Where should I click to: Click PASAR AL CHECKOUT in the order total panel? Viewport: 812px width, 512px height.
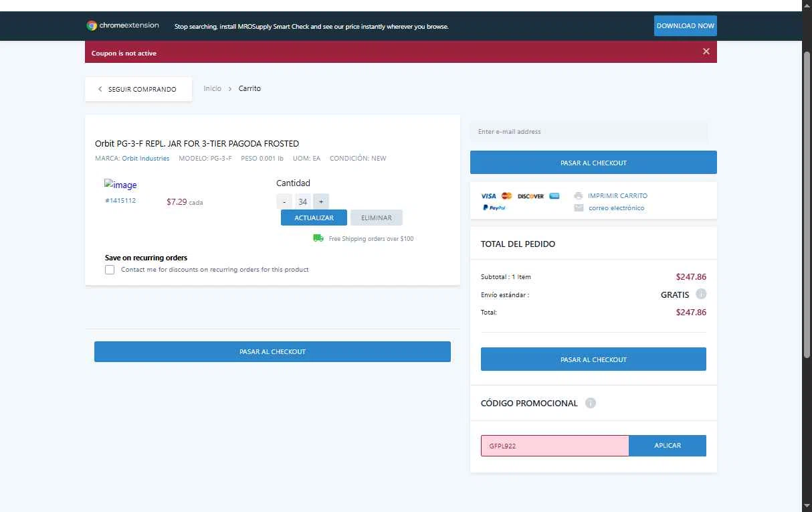pos(593,359)
